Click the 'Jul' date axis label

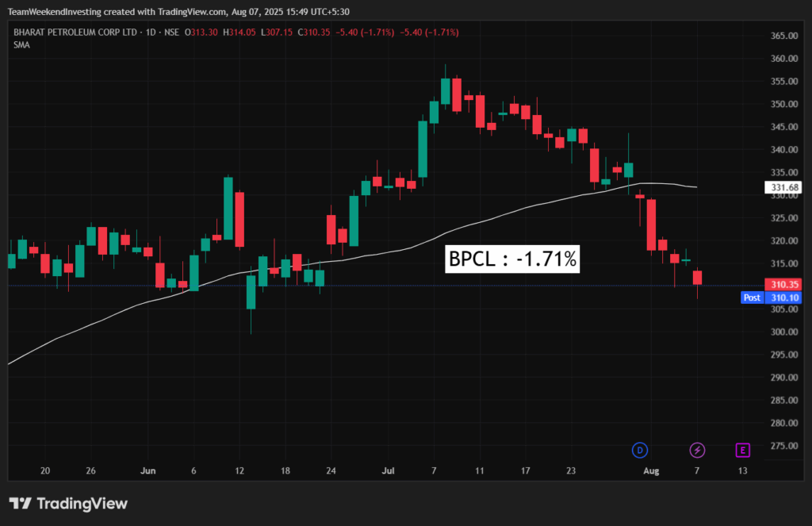pyautogui.click(x=388, y=470)
